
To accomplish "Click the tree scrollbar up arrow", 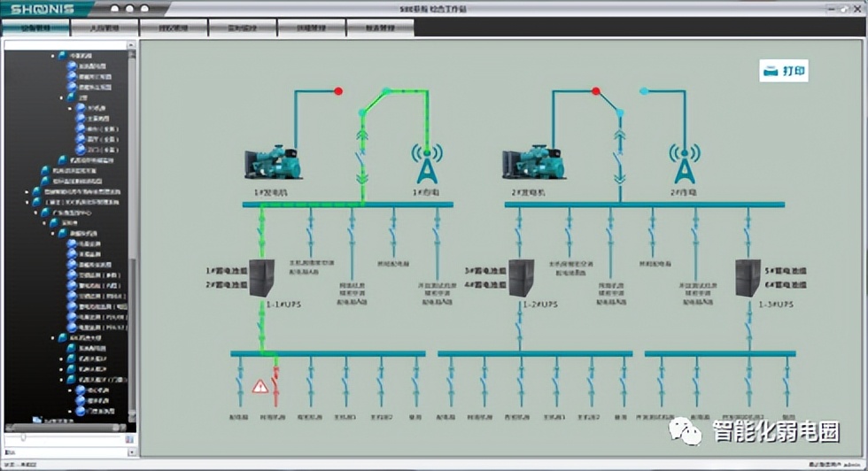I will tap(131, 45).
